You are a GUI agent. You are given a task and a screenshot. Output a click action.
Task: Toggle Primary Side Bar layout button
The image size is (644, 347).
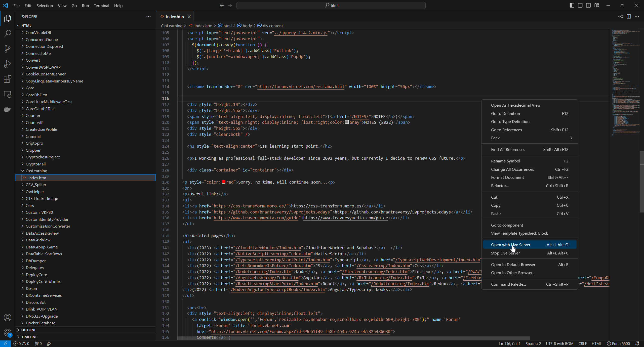[572, 5]
